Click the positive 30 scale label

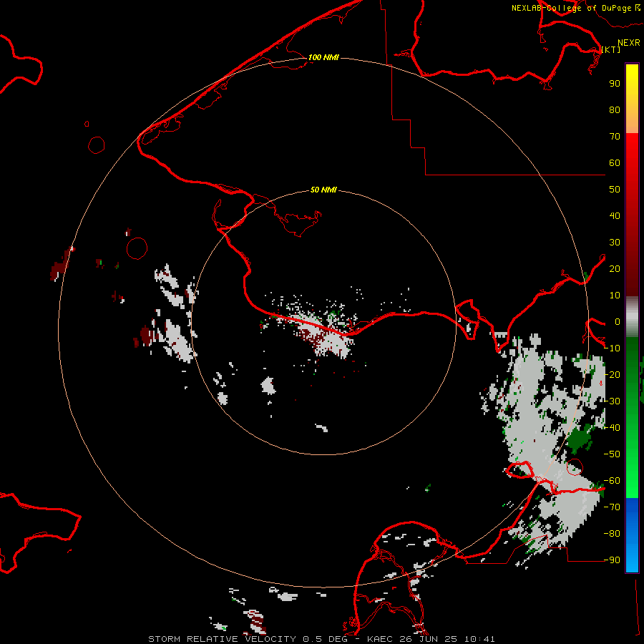[x=615, y=243]
